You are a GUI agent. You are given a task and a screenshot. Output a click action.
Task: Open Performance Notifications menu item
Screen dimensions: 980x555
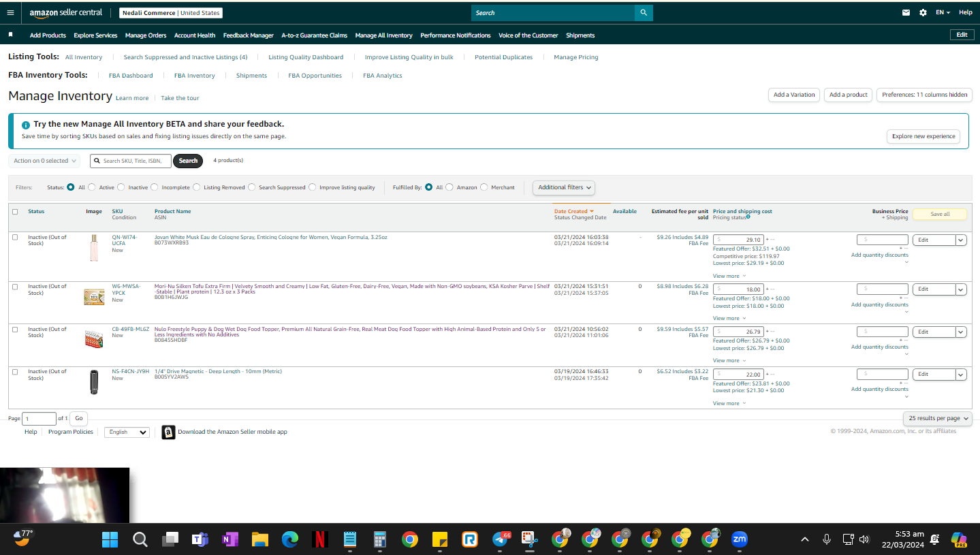[x=456, y=35]
